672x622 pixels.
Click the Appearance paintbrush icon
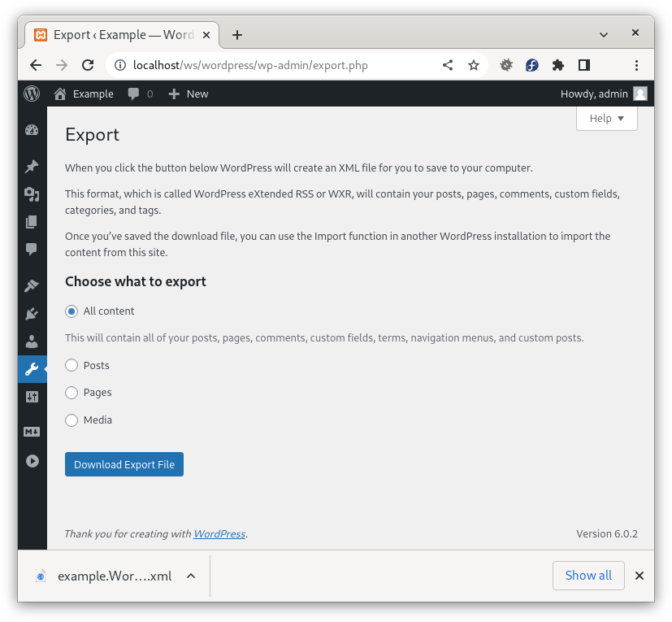tap(32, 286)
